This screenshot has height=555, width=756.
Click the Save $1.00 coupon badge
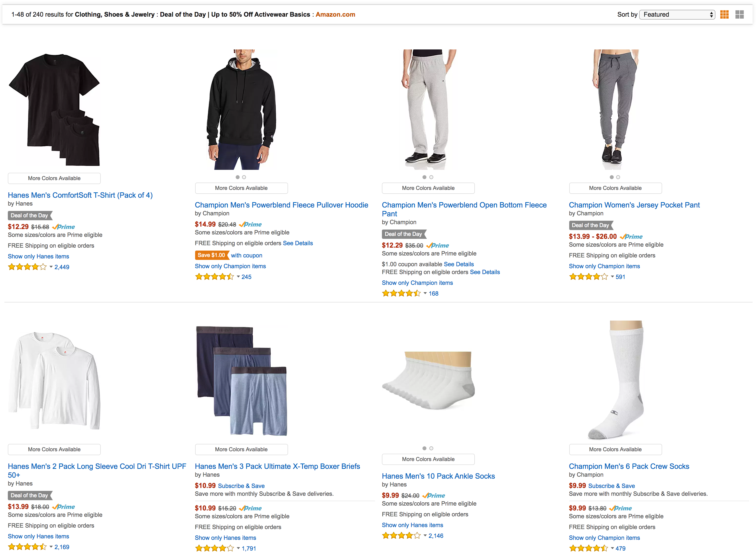(211, 255)
